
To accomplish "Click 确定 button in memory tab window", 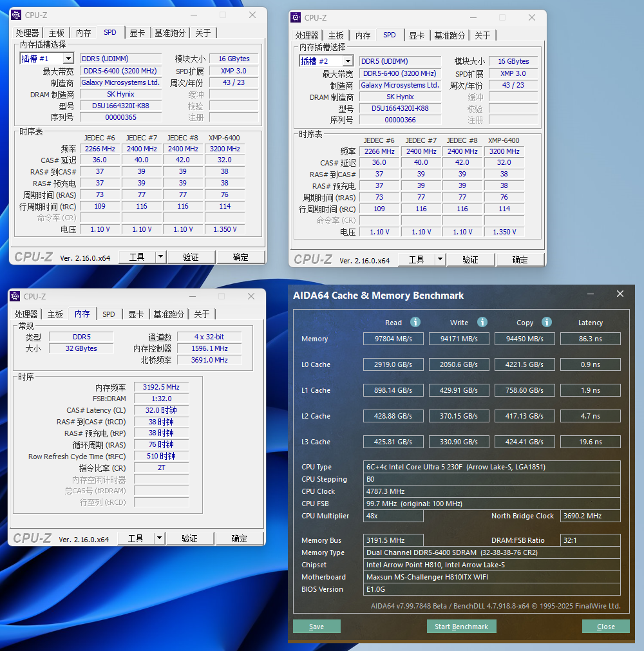I will coord(240,538).
